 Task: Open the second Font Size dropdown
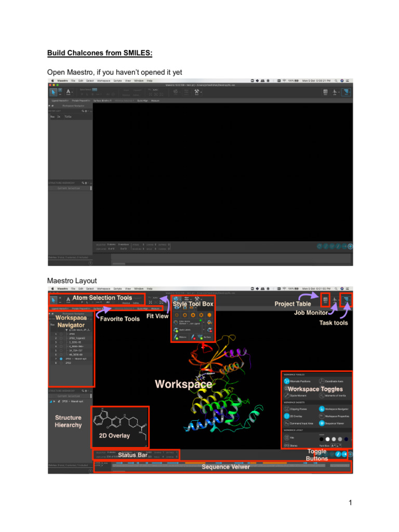click(339, 445)
